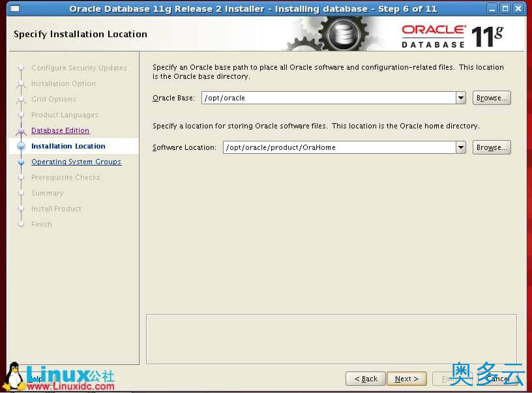Click the Installation Option step label

(63, 83)
